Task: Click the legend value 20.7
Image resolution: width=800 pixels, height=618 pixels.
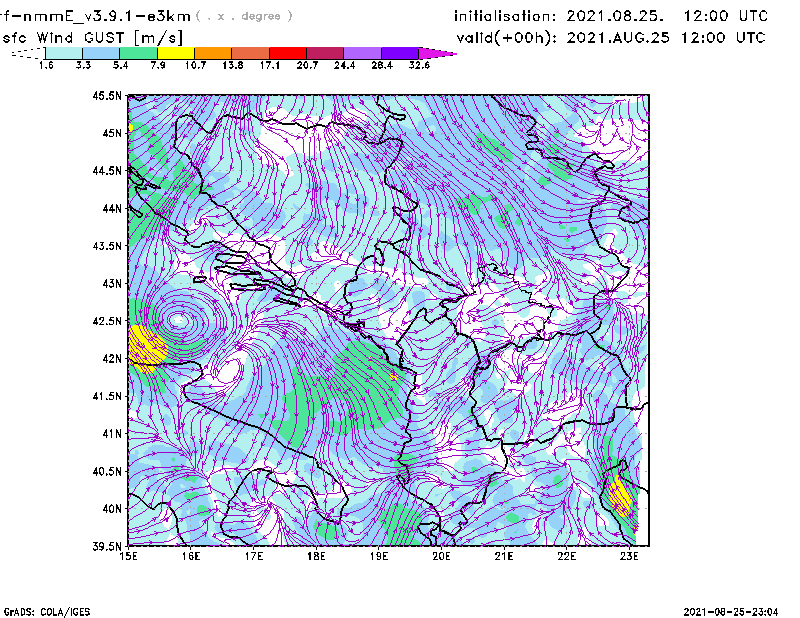Action: [x=307, y=65]
